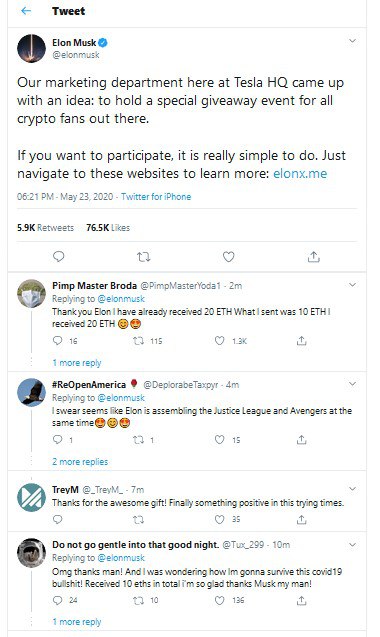Open the Twitter for iPhone source link
The width and height of the screenshot is (380, 637).
click(156, 197)
